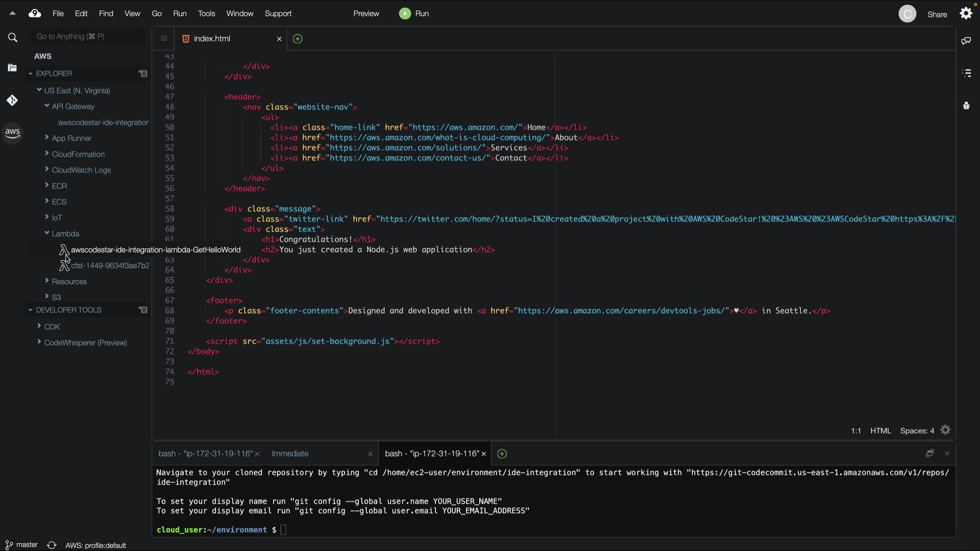Collapse the Lambda tree node
This screenshot has height=551, width=980.
[x=47, y=233]
